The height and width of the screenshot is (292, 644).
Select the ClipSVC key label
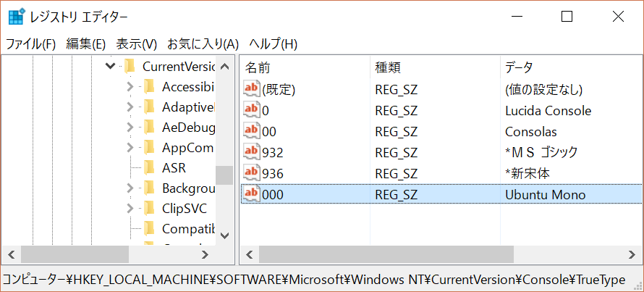[185, 209]
